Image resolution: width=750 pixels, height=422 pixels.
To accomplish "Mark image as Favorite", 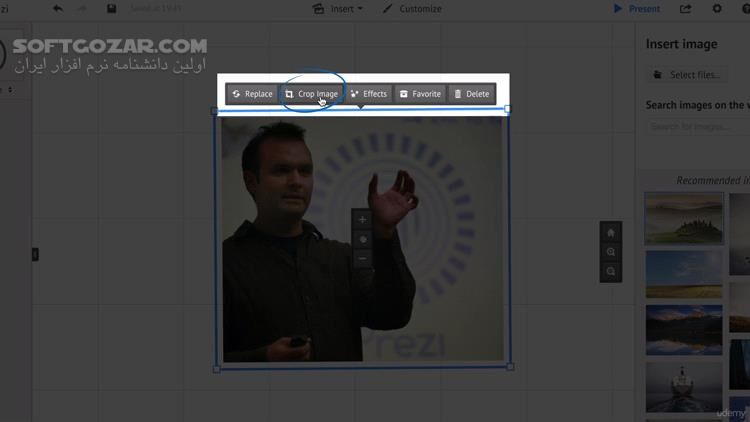I will [x=420, y=94].
